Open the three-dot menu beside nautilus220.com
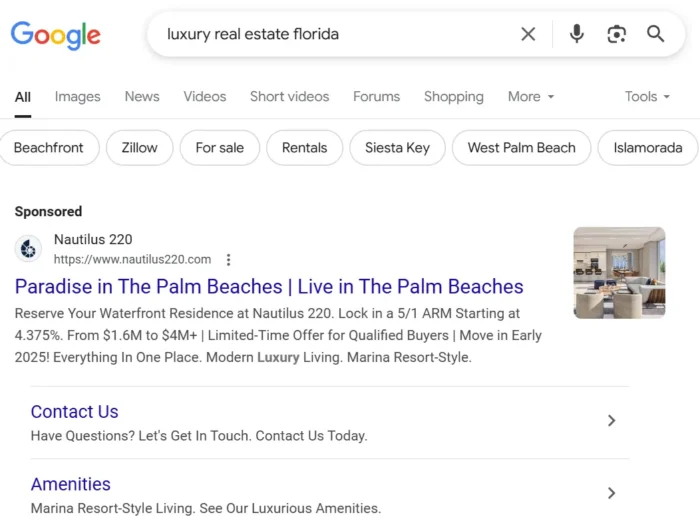The width and height of the screenshot is (700, 521). tap(228, 260)
